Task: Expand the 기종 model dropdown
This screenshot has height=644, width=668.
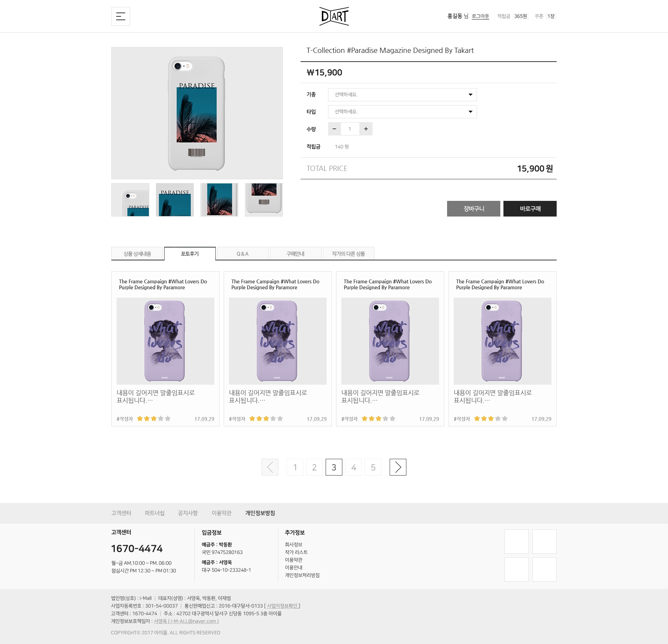Action: pyautogui.click(x=402, y=95)
